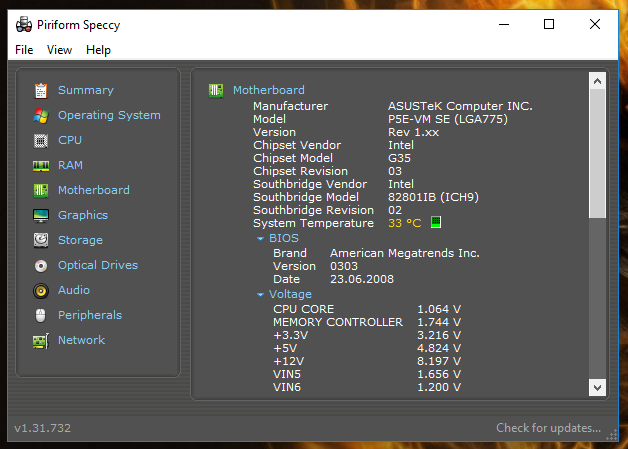Viewport: 628px width, 449px height.
Task: Open the Help menu
Action: pos(99,50)
